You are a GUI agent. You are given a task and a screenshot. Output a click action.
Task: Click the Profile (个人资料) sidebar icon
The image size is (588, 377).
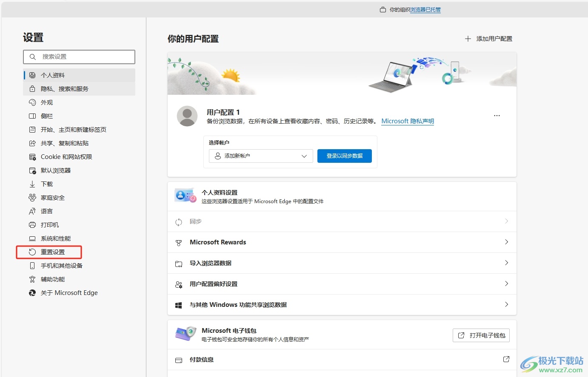tap(32, 75)
